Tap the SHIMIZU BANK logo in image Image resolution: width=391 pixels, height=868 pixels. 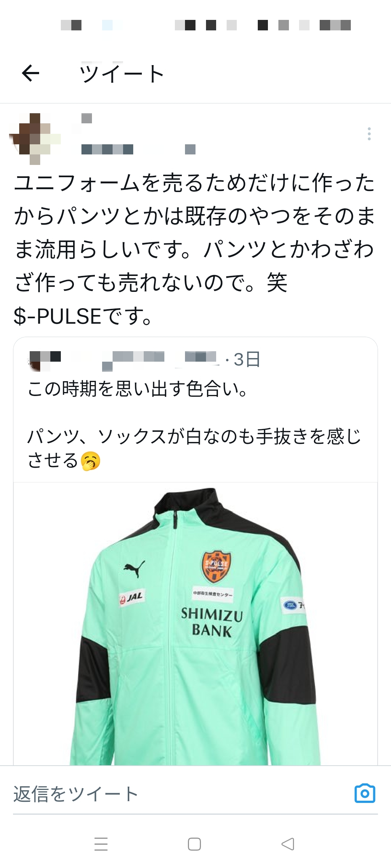tap(212, 622)
